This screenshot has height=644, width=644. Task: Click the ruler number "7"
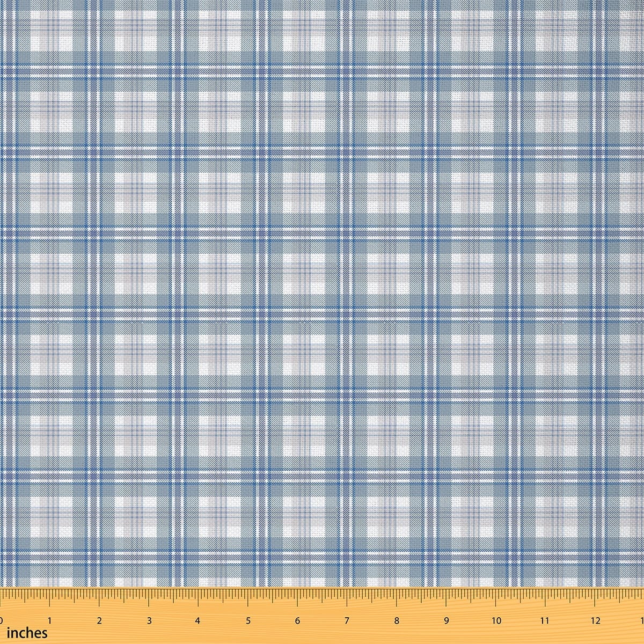347,621
